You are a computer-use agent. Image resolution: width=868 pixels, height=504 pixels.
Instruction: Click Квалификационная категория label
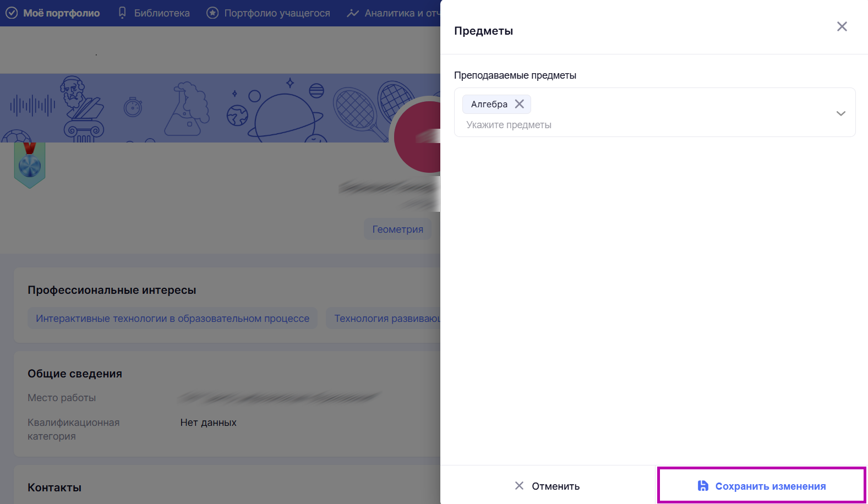(x=73, y=429)
